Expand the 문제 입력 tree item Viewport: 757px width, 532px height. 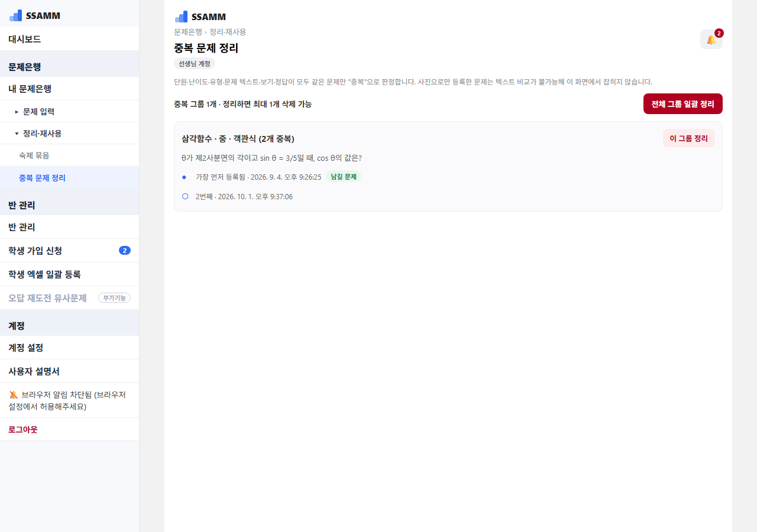[69, 111]
